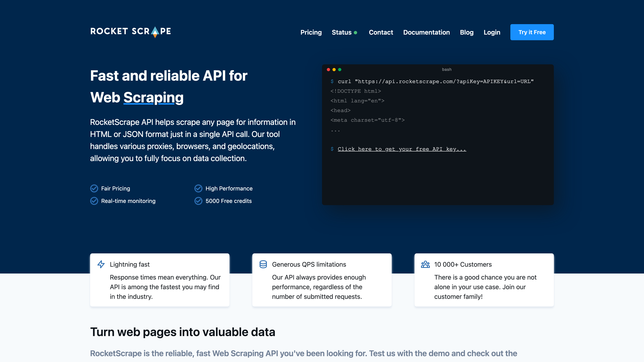
Task: Open the Documentation link
Action: tap(426, 32)
